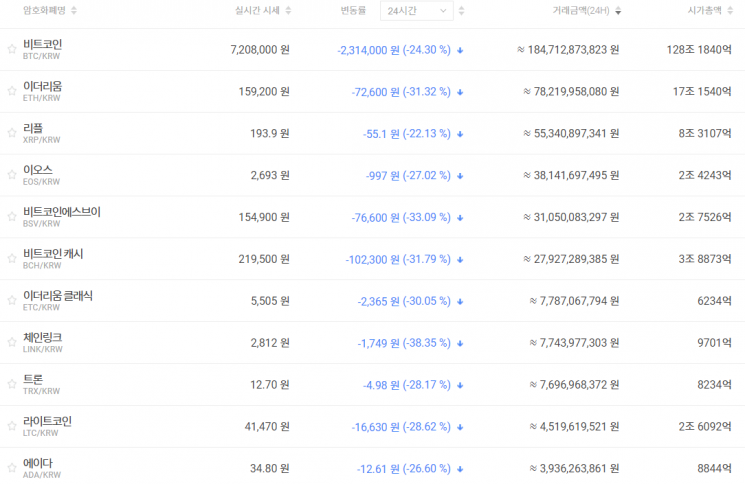Click the down arrow beside -22.13 %
745x484 pixels.
coord(460,134)
